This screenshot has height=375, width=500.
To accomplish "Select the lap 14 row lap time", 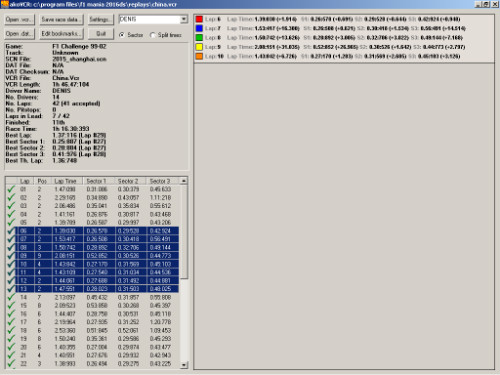I will tap(65, 297).
